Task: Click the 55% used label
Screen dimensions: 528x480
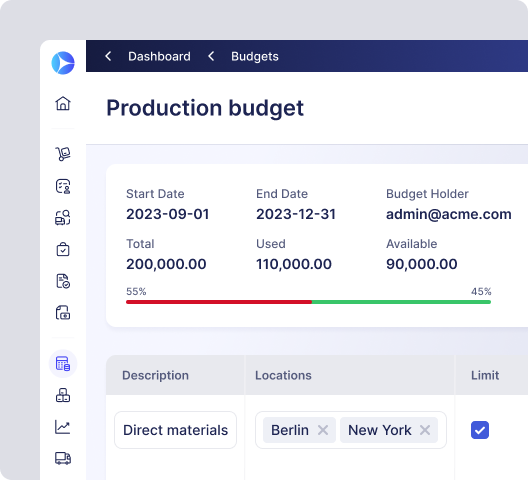Action: click(x=136, y=291)
